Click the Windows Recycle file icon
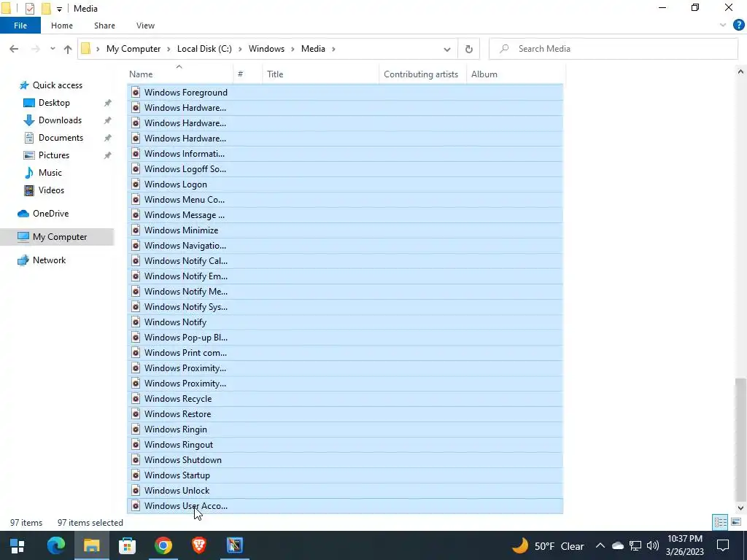The width and height of the screenshot is (747, 560). pos(136,399)
